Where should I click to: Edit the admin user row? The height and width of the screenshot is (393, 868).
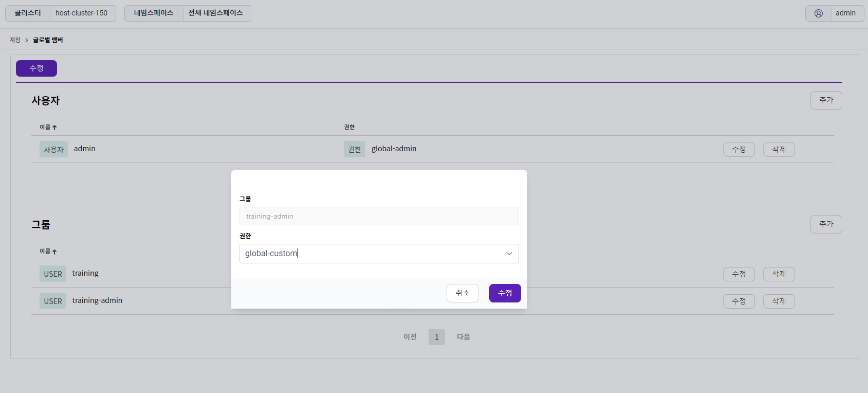[739, 150]
